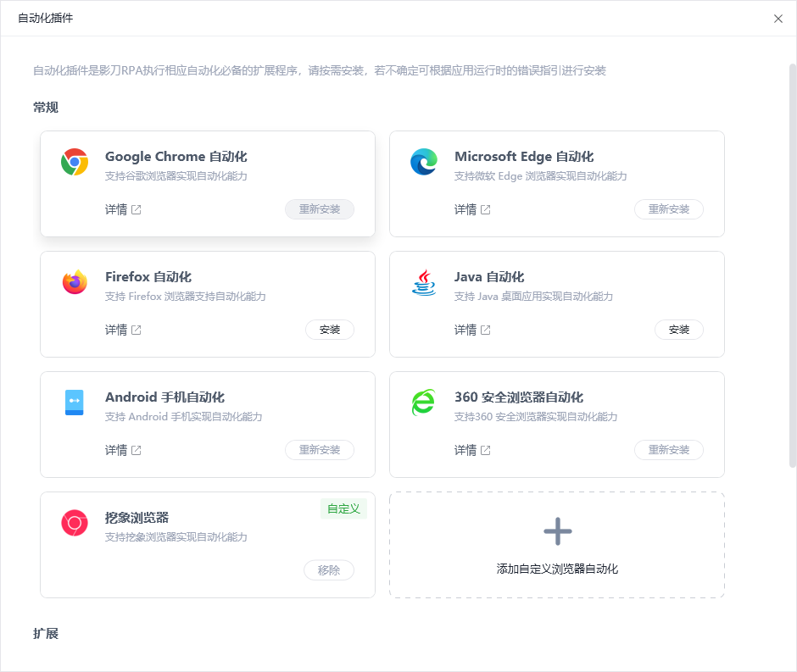Viewport: 797px width, 672px height.
Task: Reinstall the Android phone automation plugin
Action: pos(320,450)
